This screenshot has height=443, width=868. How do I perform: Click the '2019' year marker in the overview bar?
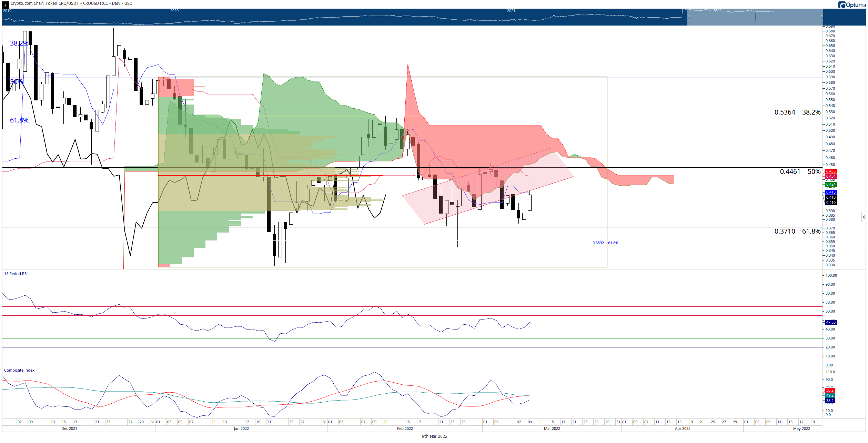pos(7,11)
